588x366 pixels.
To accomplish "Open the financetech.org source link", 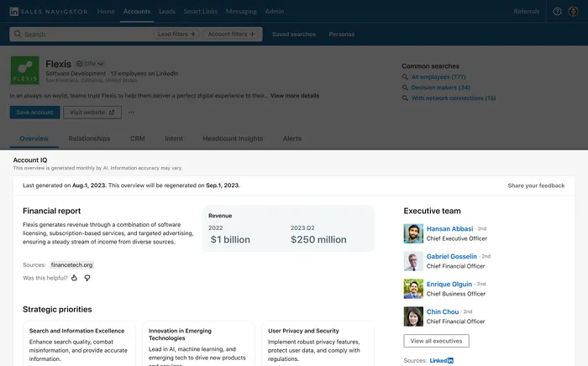I will [71, 265].
